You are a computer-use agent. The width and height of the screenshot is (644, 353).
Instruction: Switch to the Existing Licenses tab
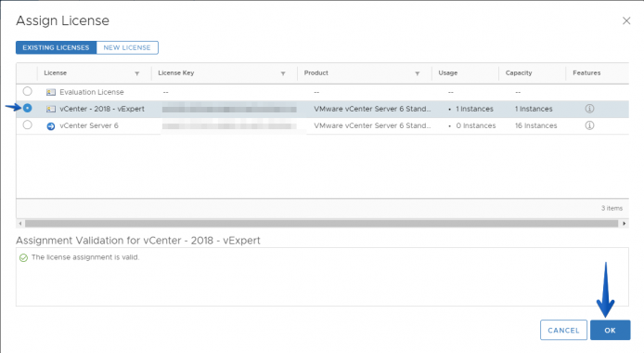point(56,47)
